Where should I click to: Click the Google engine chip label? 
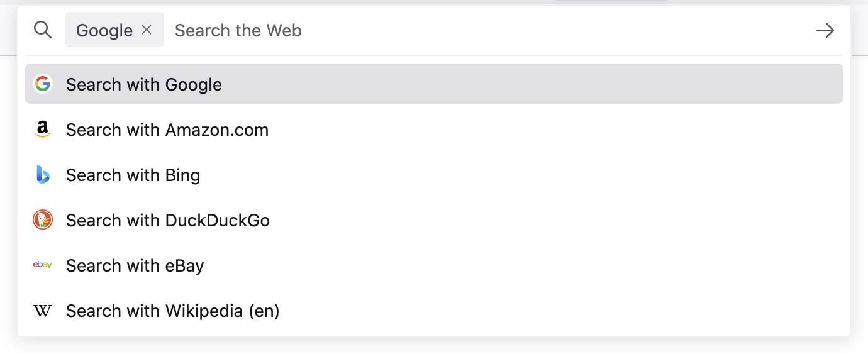pos(104,30)
